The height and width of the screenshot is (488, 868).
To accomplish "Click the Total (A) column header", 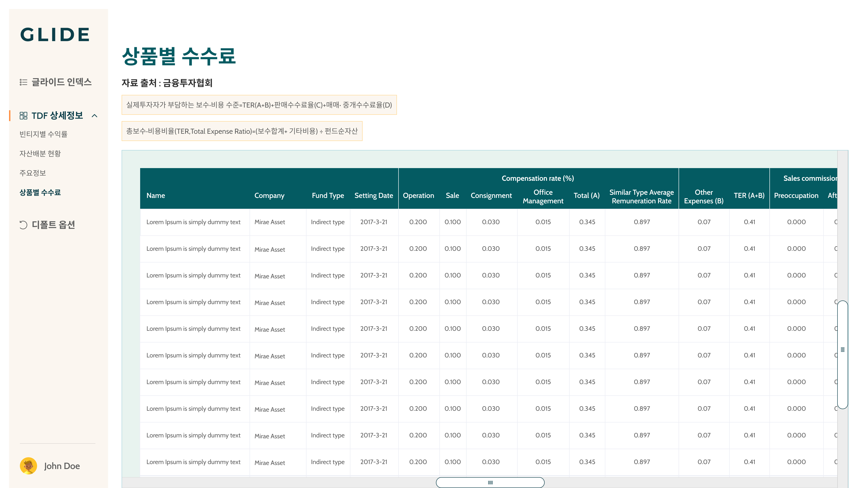I will tap(587, 195).
